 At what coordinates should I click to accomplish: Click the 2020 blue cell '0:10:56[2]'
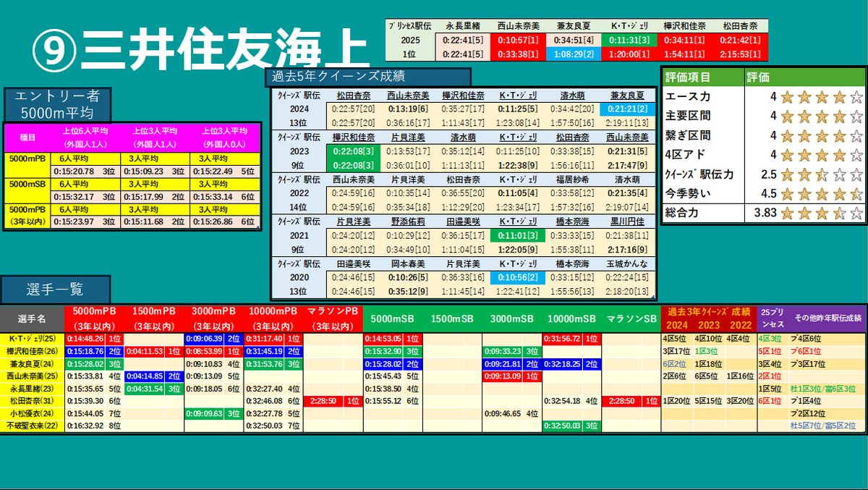pyautogui.click(x=518, y=278)
